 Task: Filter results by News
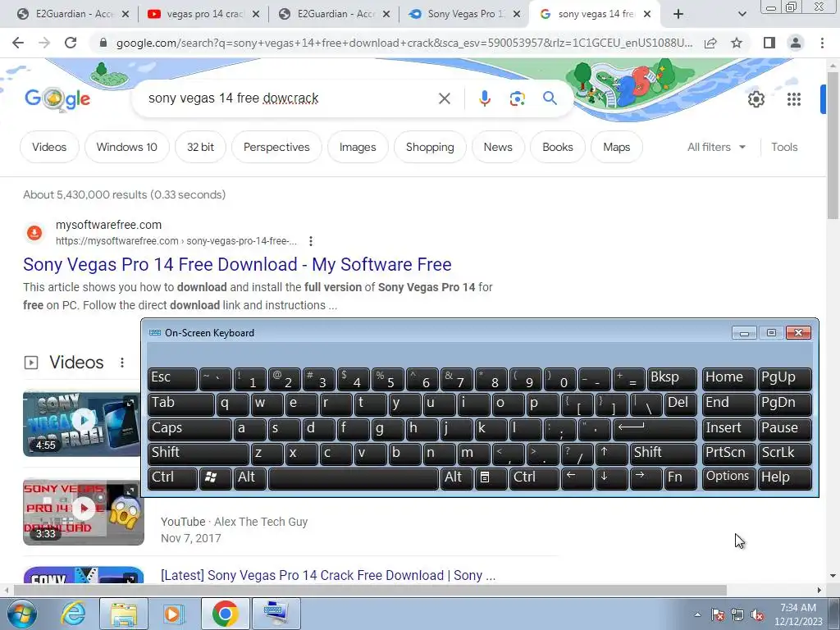(x=498, y=148)
